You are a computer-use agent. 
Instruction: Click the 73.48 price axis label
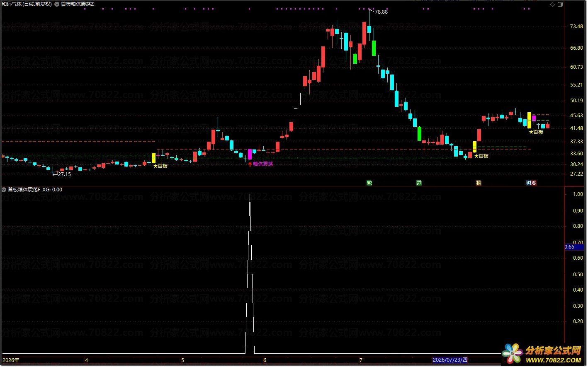tap(576, 27)
